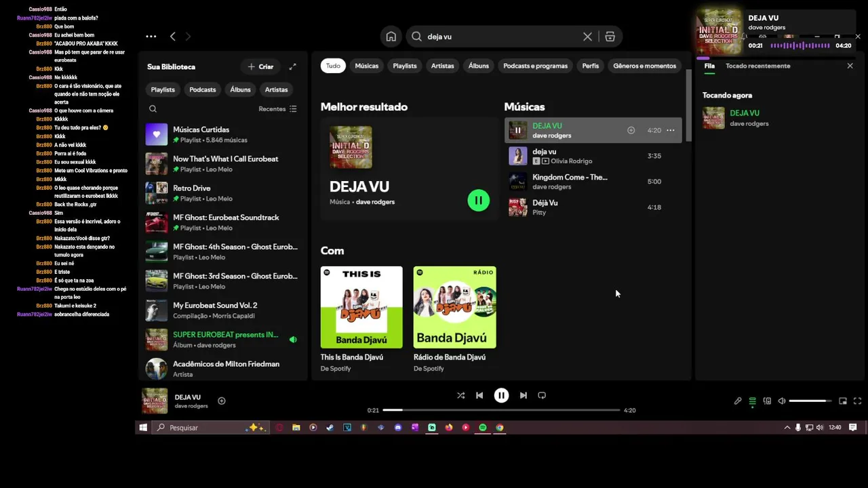Open the Browse icon beside the search bar
The height and width of the screenshot is (488, 868).
point(610,37)
